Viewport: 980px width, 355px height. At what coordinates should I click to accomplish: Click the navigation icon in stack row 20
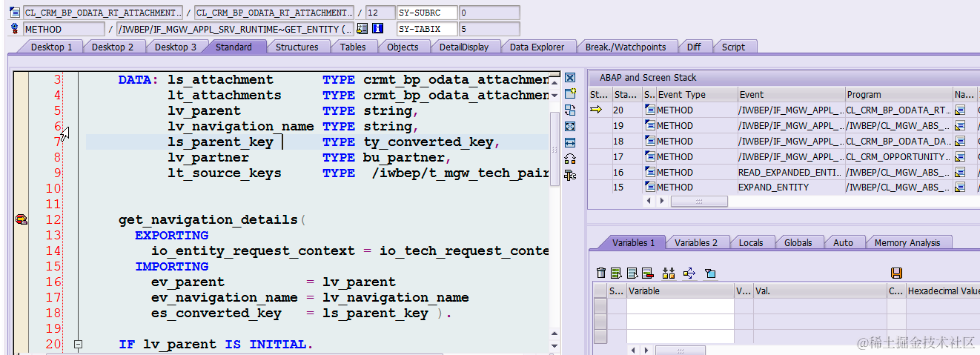tap(960, 110)
